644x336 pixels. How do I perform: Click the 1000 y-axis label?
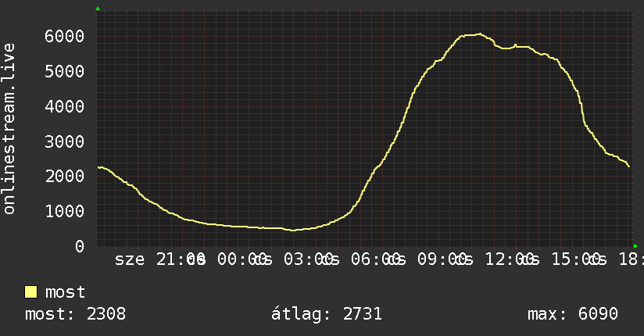pyautogui.click(x=65, y=212)
